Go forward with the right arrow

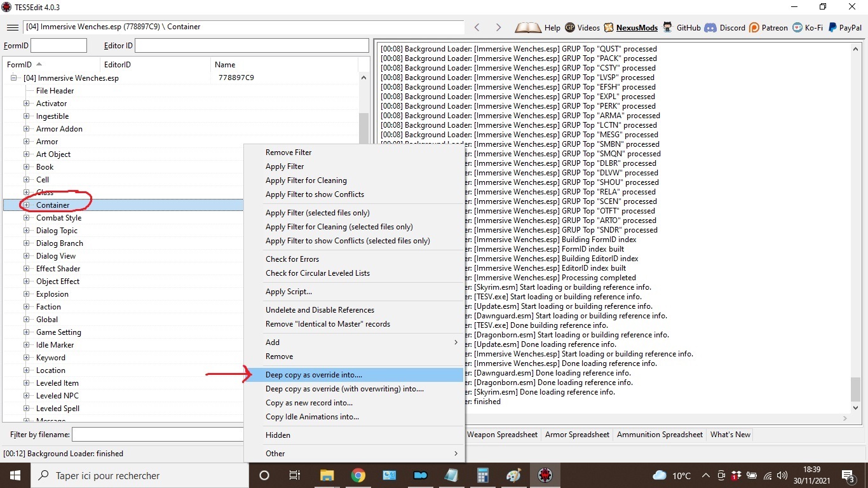point(498,27)
